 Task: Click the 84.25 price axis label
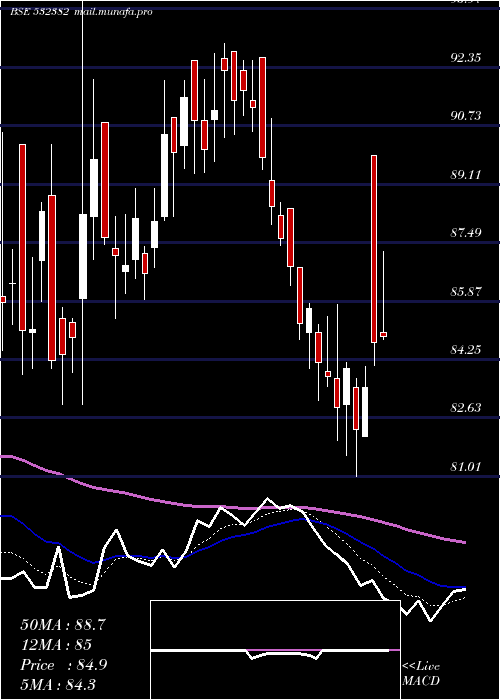pos(466,350)
